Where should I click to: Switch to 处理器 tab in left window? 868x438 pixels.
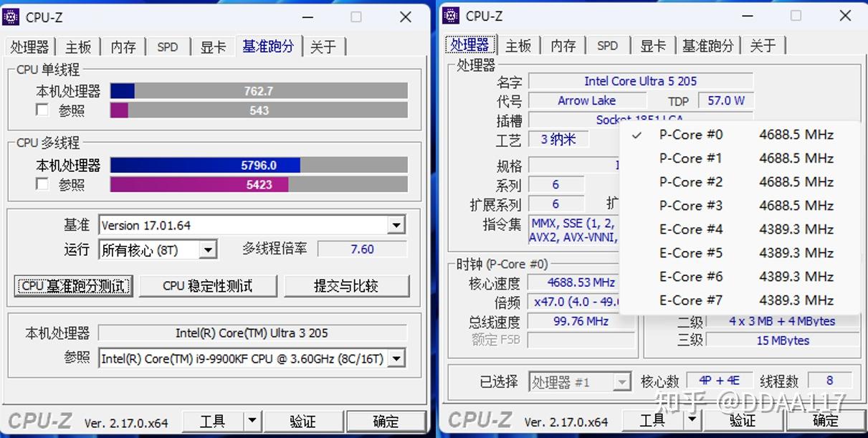click(x=29, y=47)
